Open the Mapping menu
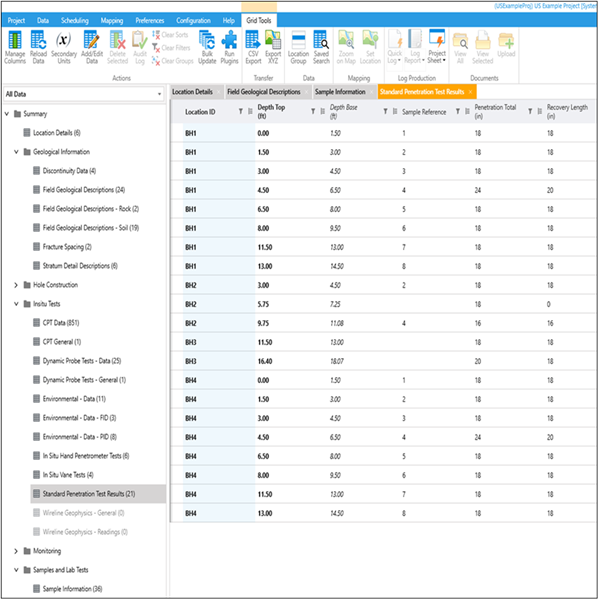 click(x=112, y=21)
